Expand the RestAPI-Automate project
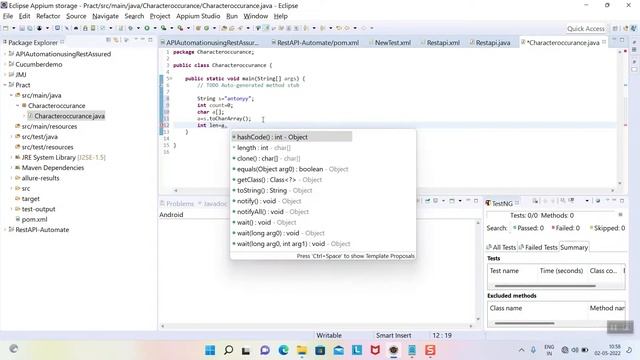 (5, 230)
